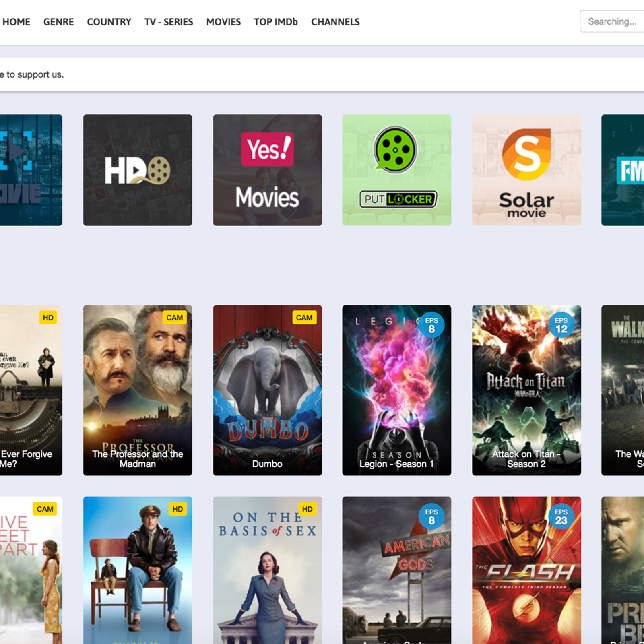Image resolution: width=644 pixels, height=644 pixels.
Task: Open the CHANNELS menu
Action: (335, 22)
